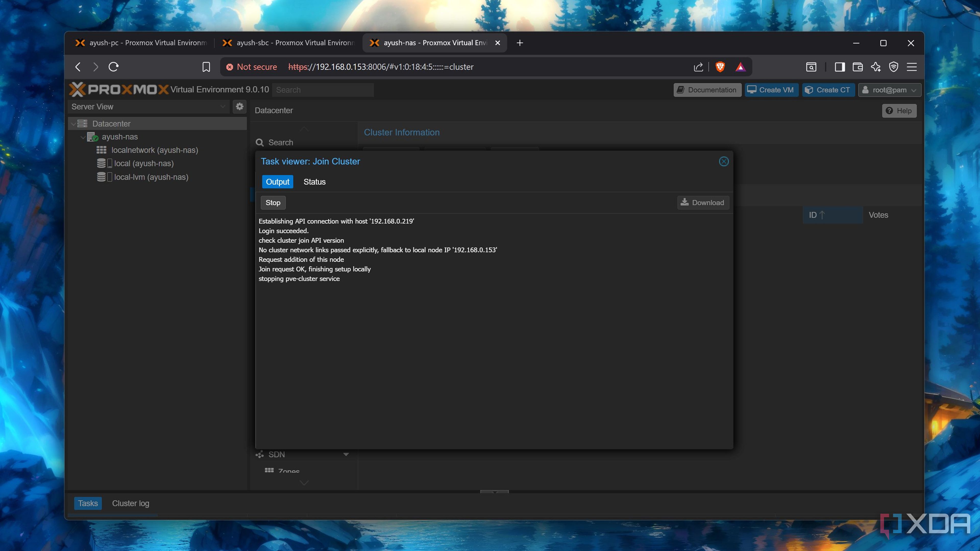This screenshot has width=980, height=551.
Task: Sort by the ID column header
Action: [x=832, y=215]
